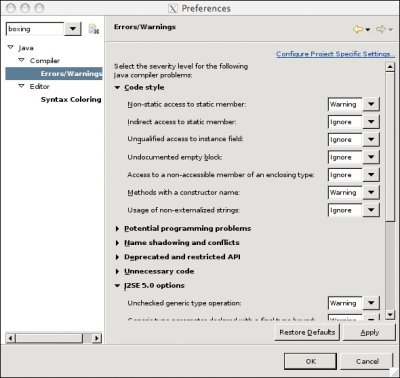
Task: Click the Apply button
Action: tap(369, 332)
